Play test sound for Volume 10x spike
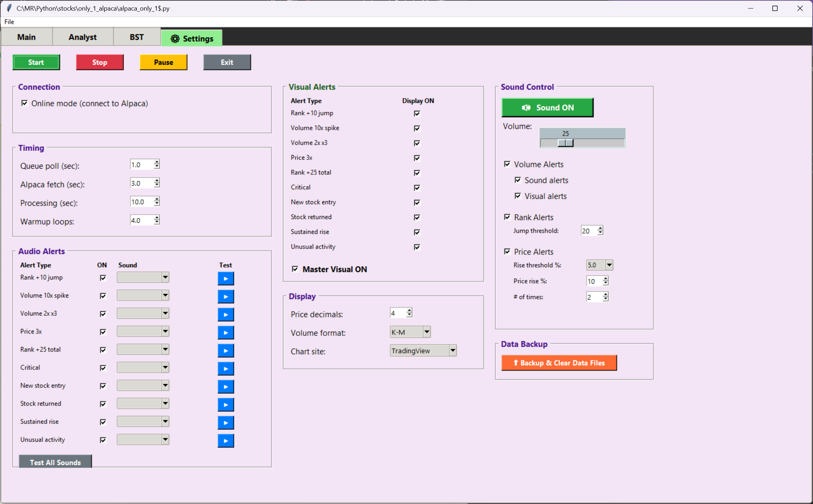813x504 pixels. point(226,297)
